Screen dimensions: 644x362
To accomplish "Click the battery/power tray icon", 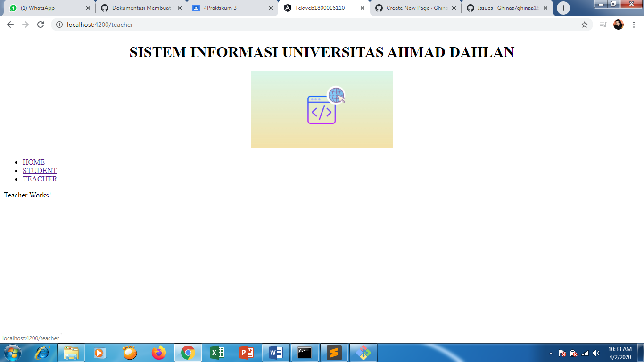I will (x=574, y=353).
